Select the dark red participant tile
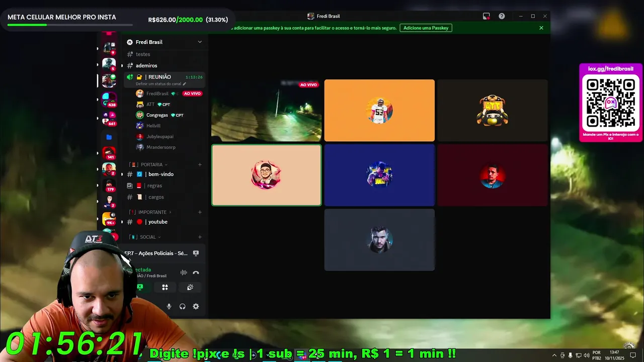 pos(492,175)
